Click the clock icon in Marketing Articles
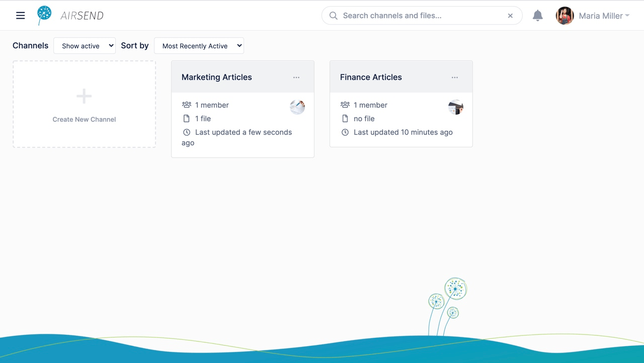This screenshot has width=644, height=363. [187, 132]
